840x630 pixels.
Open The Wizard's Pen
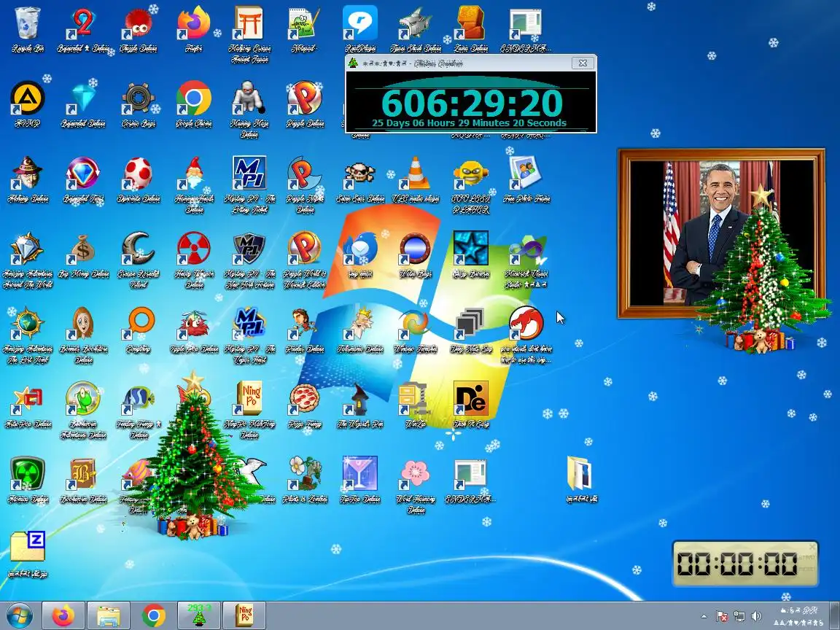pos(360,399)
